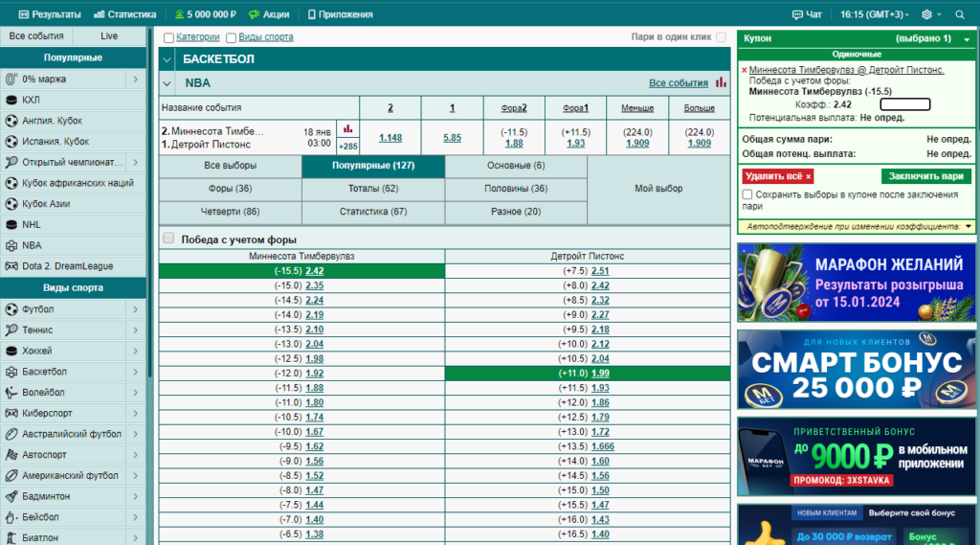
Task: Open the Форы (36) tab
Action: (230, 189)
